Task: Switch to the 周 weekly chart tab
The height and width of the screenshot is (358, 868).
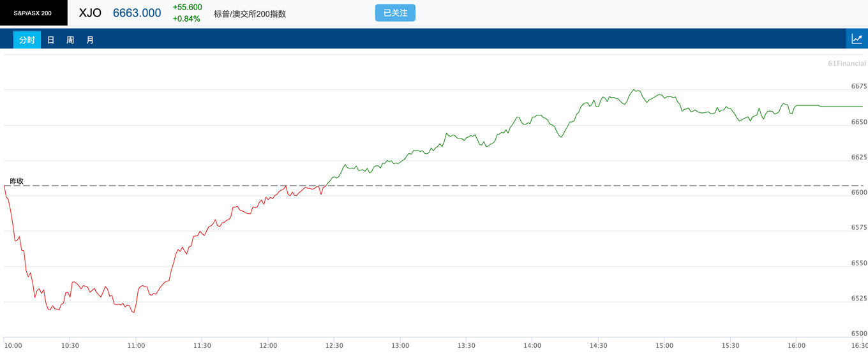Action: point(70,40)
